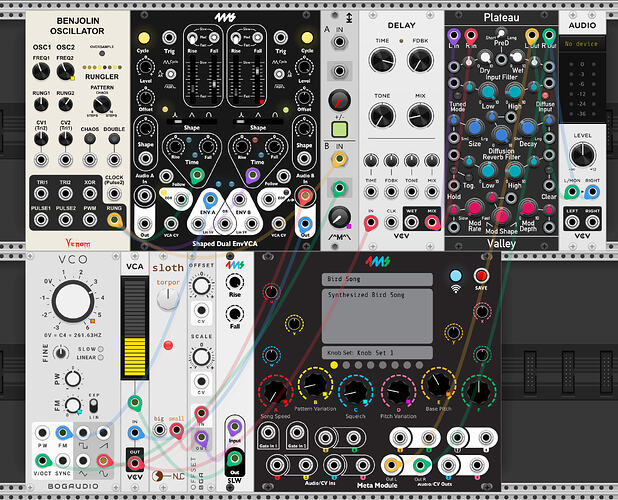Screen dimensions: 618x500
Task: Click the red IN jack on DELAY
Action: click(x=371, y=222)
